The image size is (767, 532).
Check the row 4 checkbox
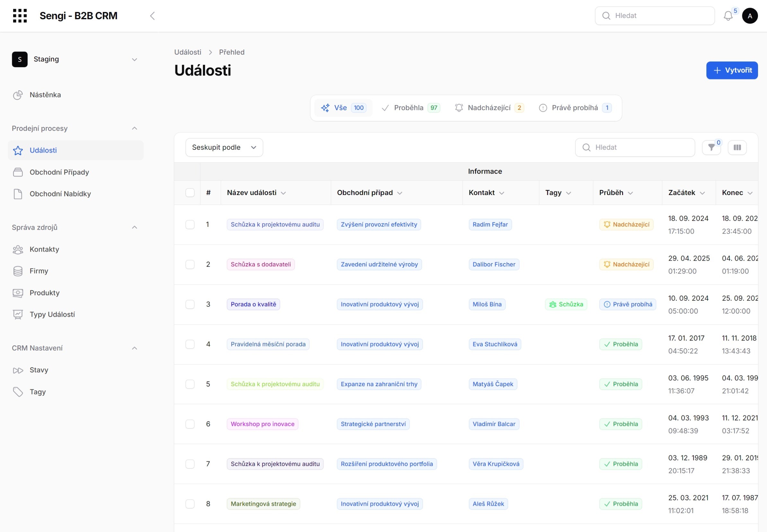pos(190,344)
